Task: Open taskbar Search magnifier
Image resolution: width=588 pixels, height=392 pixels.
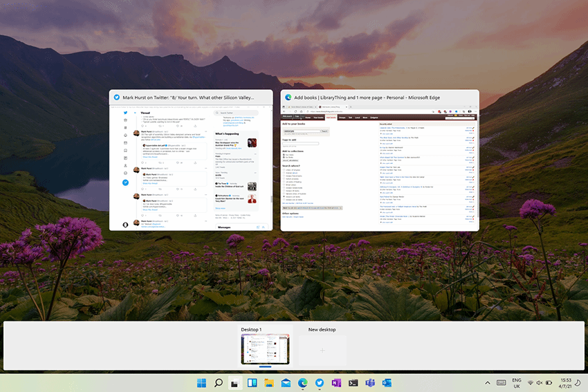Action: (218, 382)
